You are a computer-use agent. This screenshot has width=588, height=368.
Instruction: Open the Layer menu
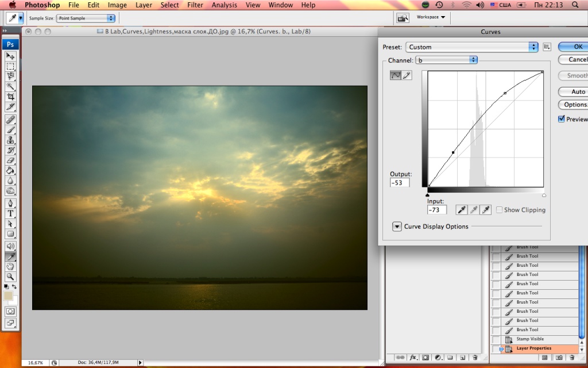[144, 5]
